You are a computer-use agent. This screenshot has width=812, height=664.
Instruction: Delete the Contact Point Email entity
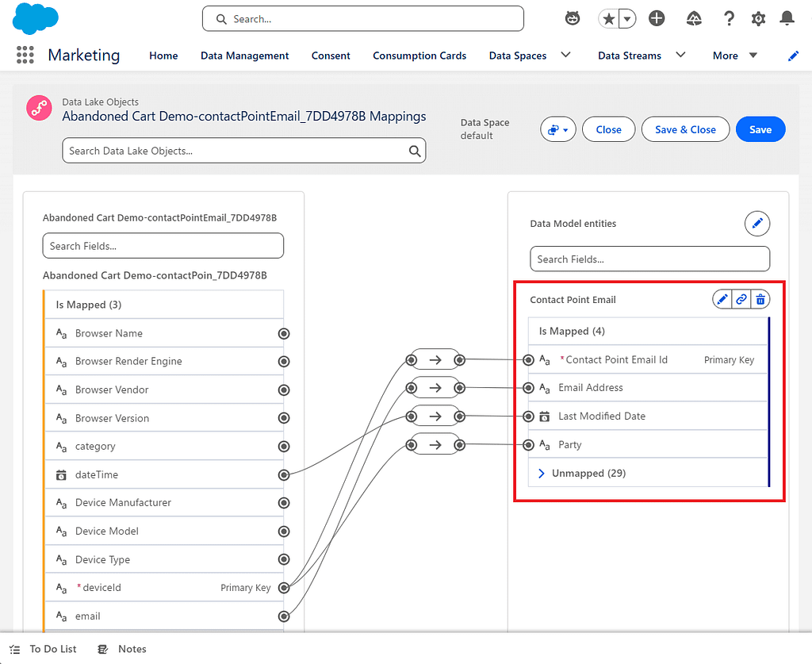tap(760, 299)
